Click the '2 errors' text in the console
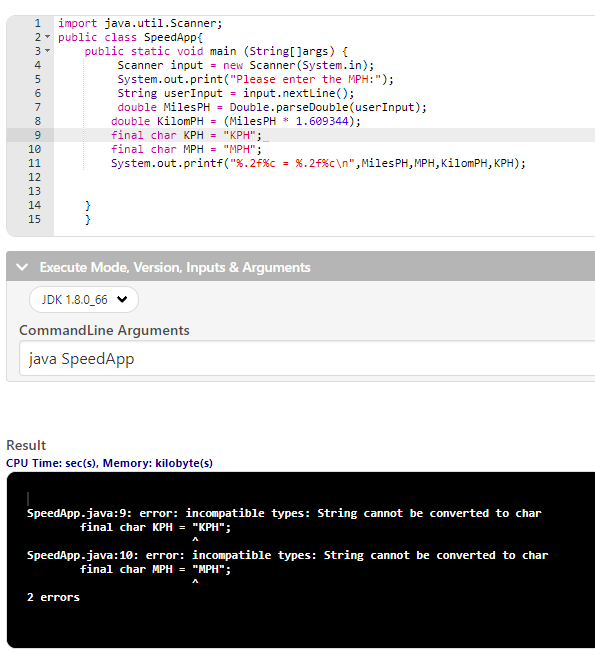This screenshot has width=595, height=661. coord(53,597)
